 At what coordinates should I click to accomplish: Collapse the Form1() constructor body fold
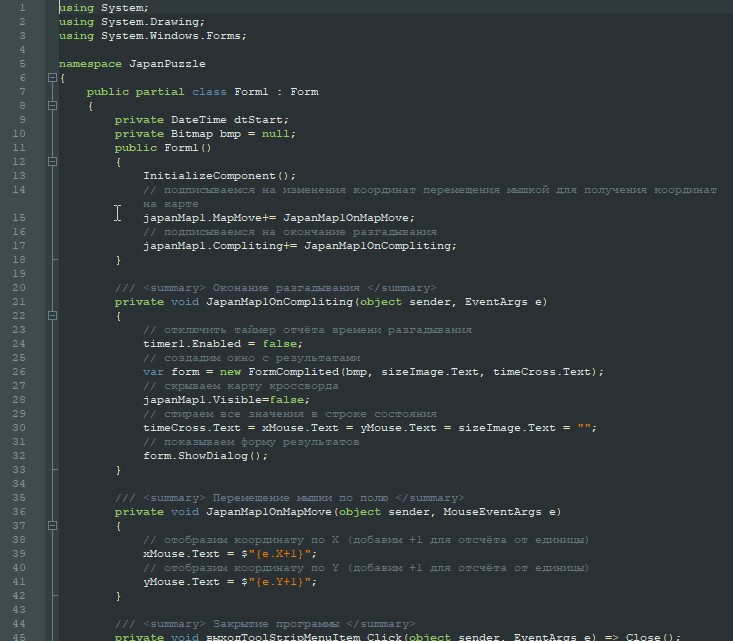point(52,162)
